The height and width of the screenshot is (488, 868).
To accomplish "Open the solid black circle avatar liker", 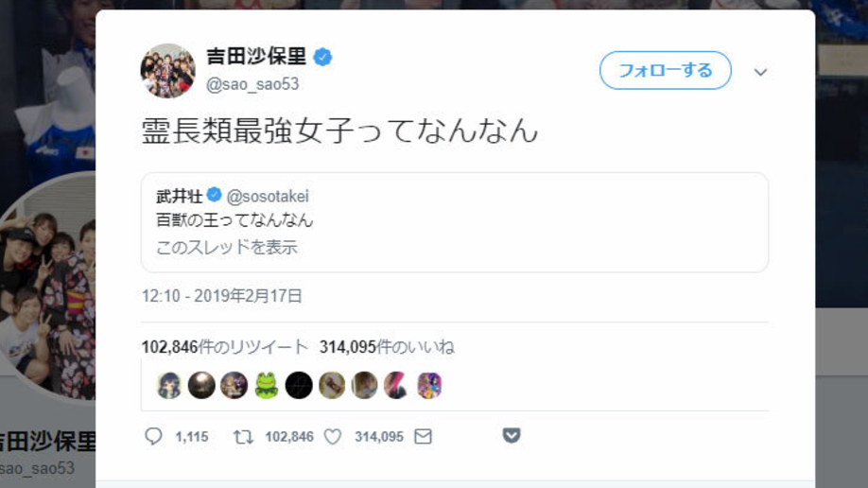I will click(x=299, y=385).
